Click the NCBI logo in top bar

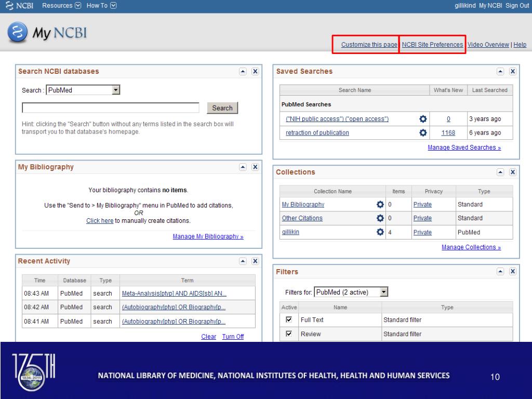click(x=19, y=6)
